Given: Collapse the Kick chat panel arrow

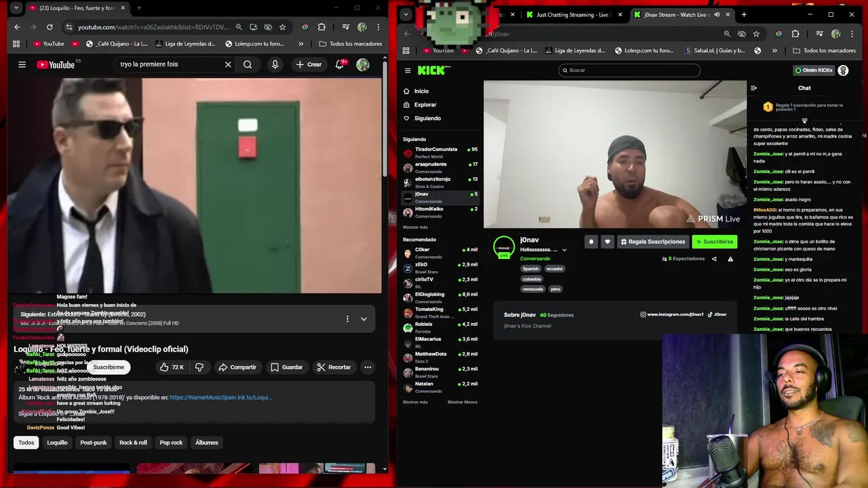Looking at the screenshot, I should tap(753, 88).
